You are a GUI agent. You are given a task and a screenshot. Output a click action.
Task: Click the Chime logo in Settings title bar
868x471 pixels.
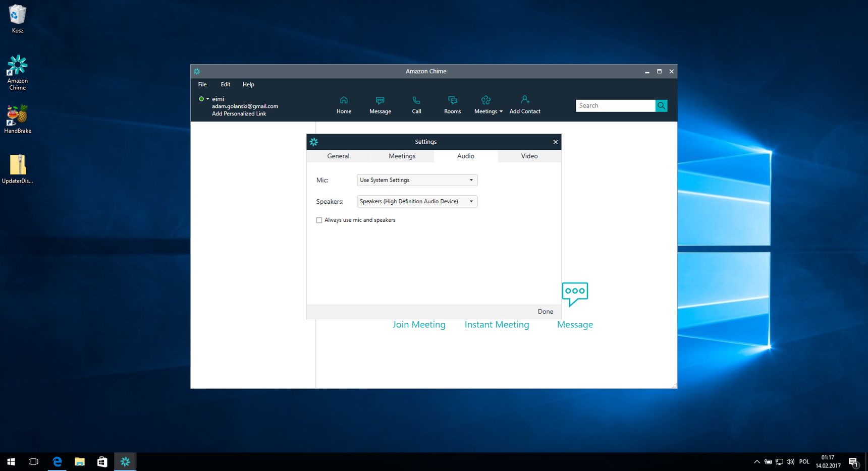314,142
